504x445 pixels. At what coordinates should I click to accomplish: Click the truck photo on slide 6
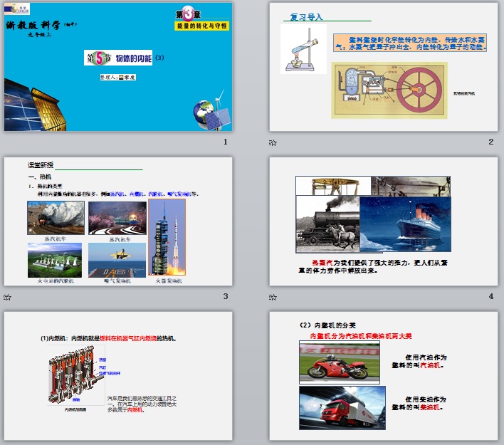pyautogui.click(x=342, y=408)
